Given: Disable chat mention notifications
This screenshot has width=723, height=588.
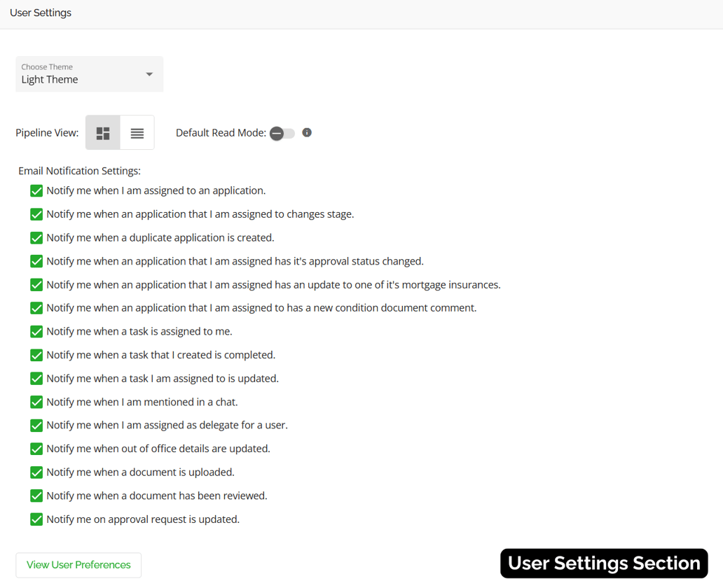Looking at the screenshot, I should point(36,401).
